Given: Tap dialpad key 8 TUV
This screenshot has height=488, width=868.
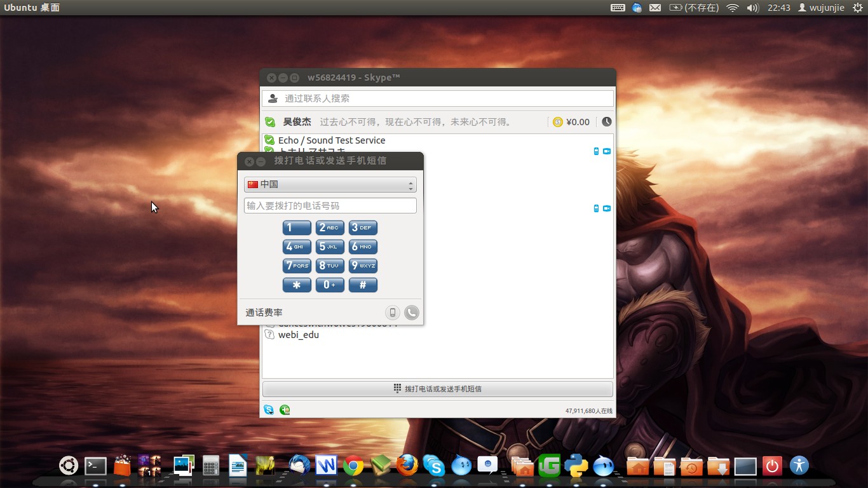Looking at the screenshot, I should click(x=330, y=266).
